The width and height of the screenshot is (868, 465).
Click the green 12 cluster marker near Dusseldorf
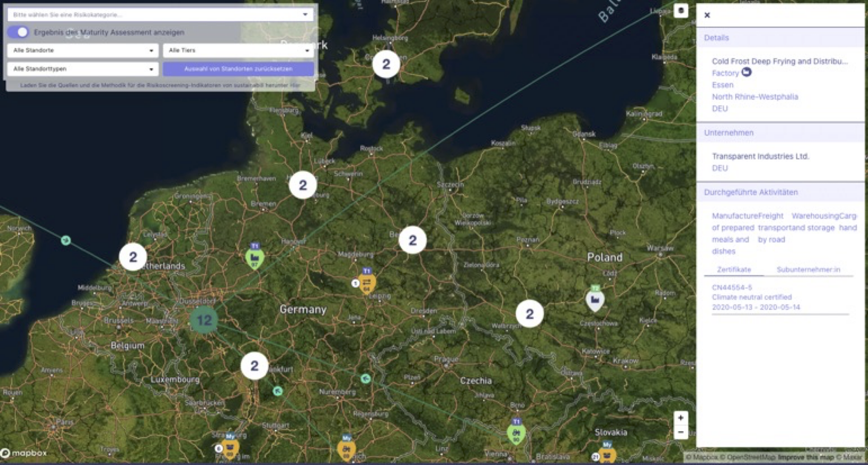pos(204,320)
